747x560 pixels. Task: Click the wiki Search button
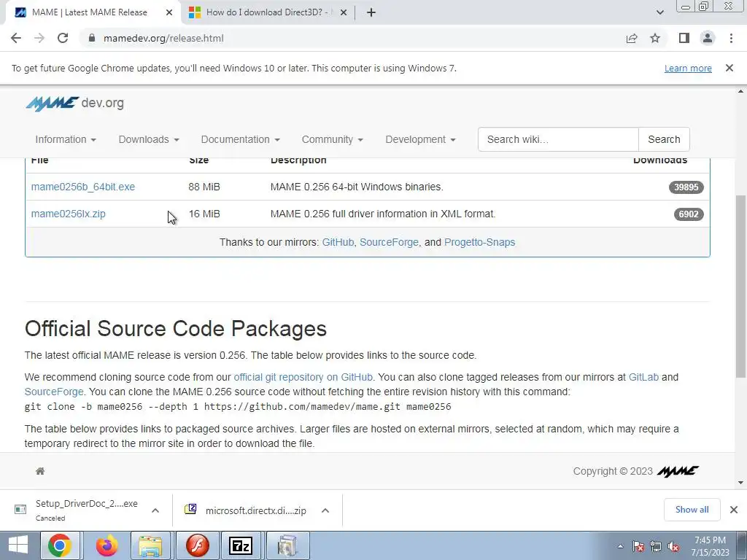(x=664, y=139)
